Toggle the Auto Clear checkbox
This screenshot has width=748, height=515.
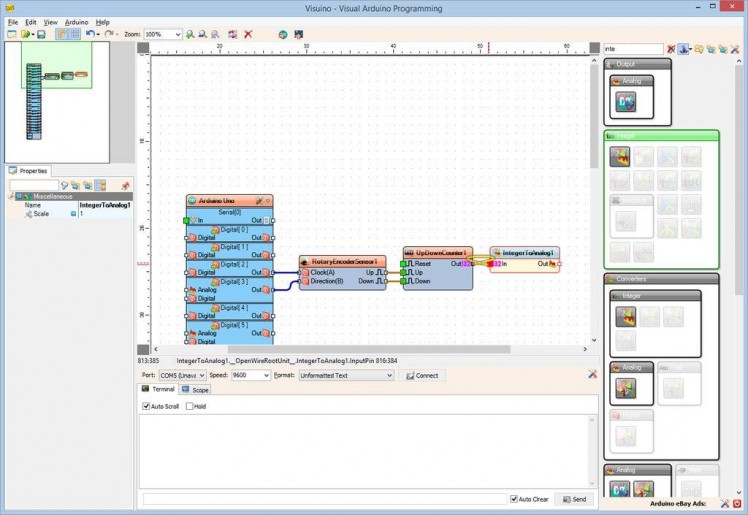point(514,498)
